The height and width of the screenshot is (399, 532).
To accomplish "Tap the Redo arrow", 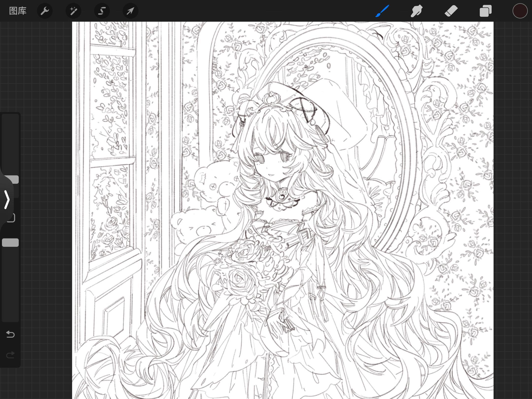I will pyautogui.click(x=10, y=355).
